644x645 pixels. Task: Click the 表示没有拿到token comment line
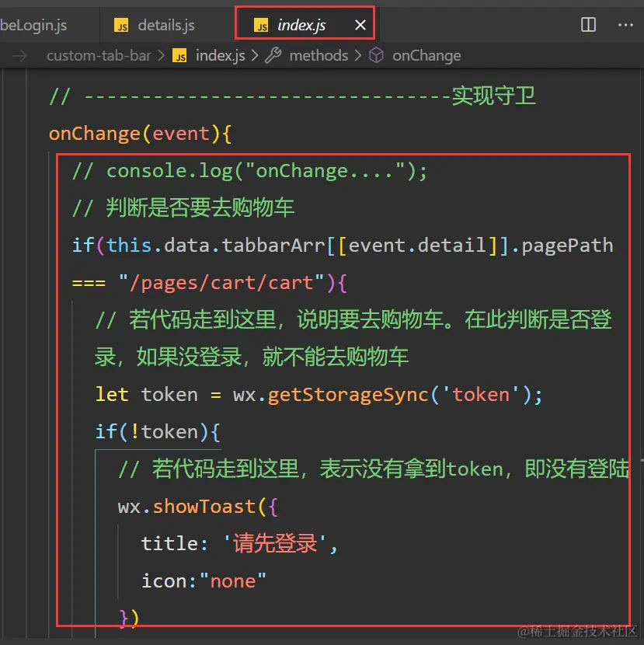click(374, 469)
